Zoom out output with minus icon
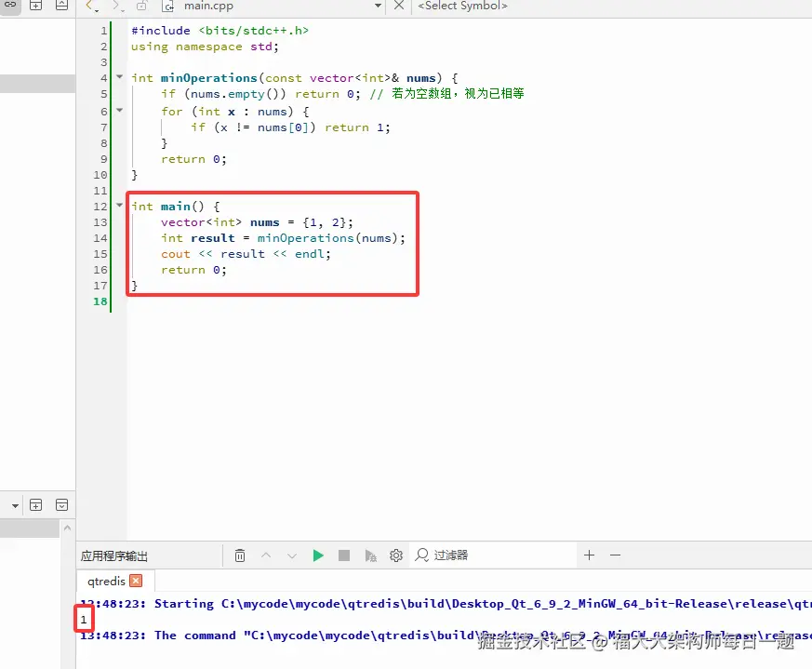 [615, 555]
